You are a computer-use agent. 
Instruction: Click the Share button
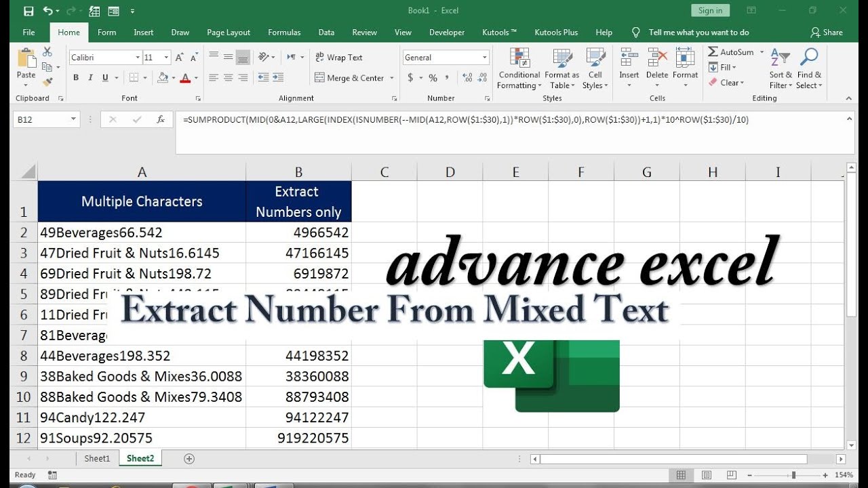tap(827, 32)
